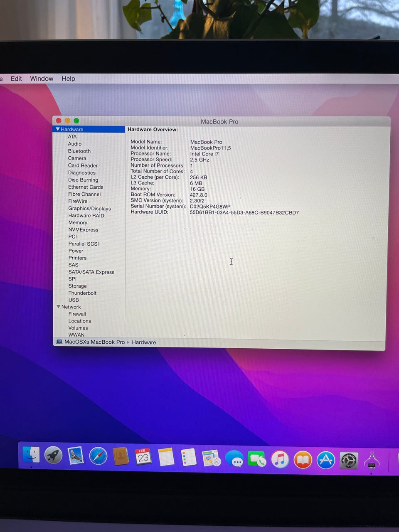Open System Preferences gear in dock
399x532 pixels.
click(x=349, y=461)
